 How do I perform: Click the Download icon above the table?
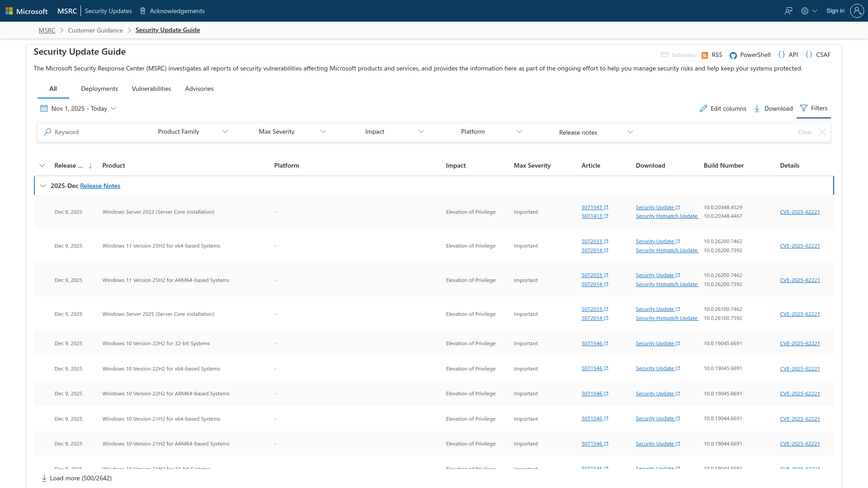[758, 108]
